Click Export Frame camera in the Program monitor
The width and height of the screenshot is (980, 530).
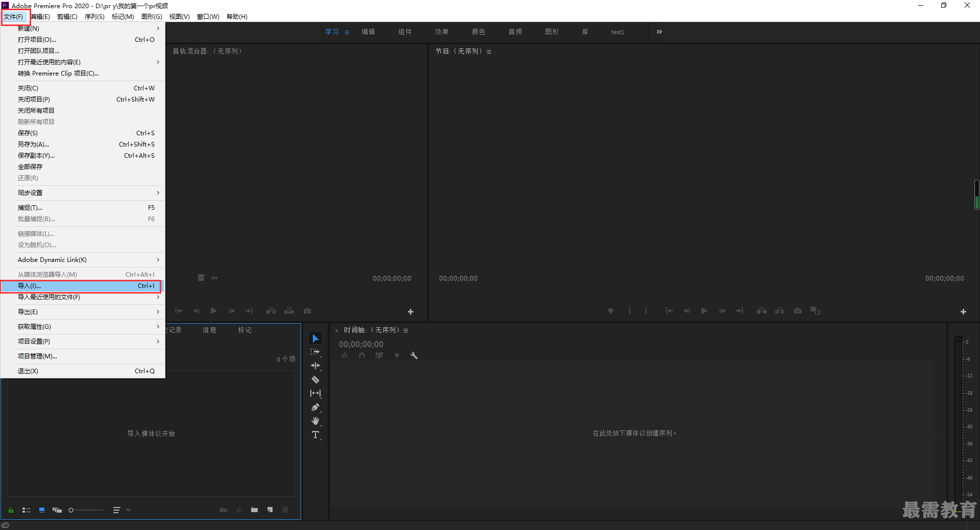(798, 311)
